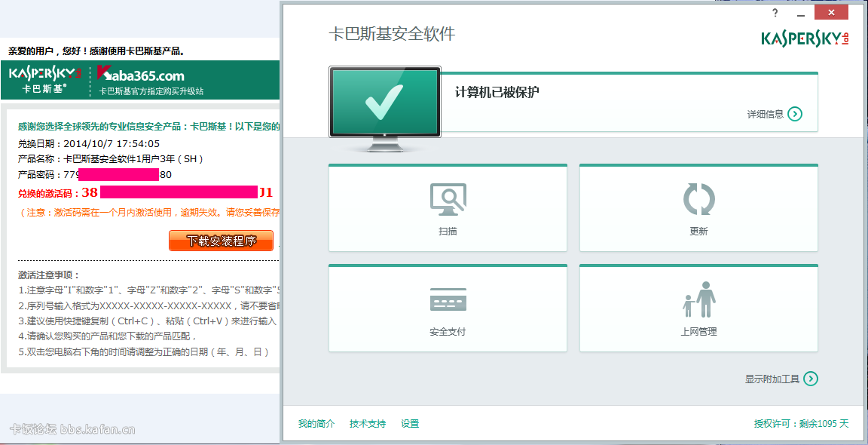Open the 扫描 scan tile icon
Image resolution: width=868 pixels, height=445 pixels.
pos(448,200)
